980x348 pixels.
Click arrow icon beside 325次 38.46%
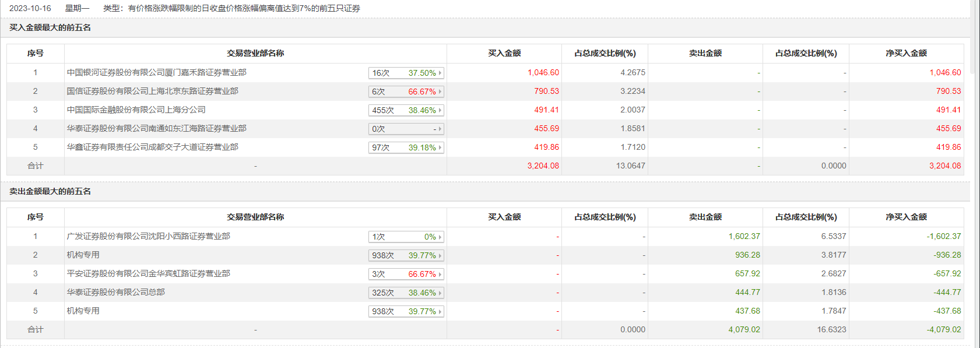coord(440,293)
